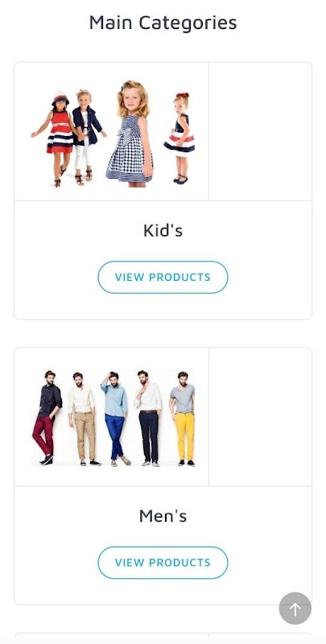Click the grey scroll-to-top arrow icon
The image size is (326, 644).
(x=295, y=608)
